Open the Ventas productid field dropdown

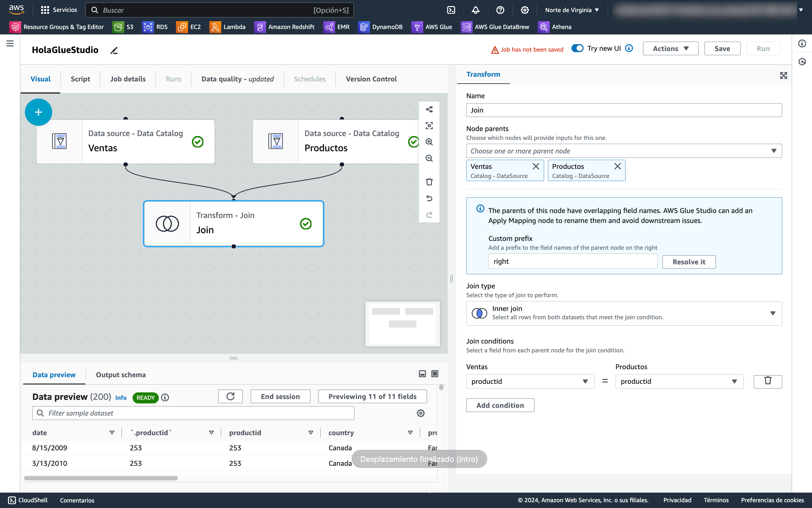pos(530,381)
